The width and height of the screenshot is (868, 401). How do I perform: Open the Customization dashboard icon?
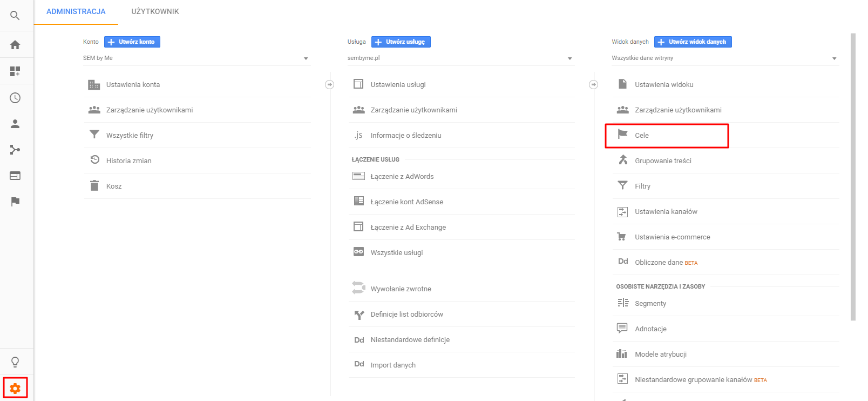point(15,71)
